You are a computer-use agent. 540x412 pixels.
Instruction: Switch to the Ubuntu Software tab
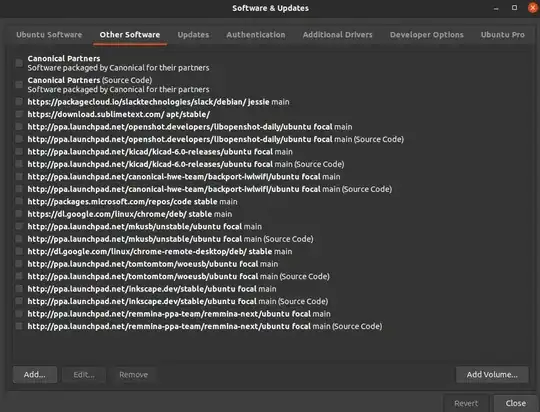(49, 35)
